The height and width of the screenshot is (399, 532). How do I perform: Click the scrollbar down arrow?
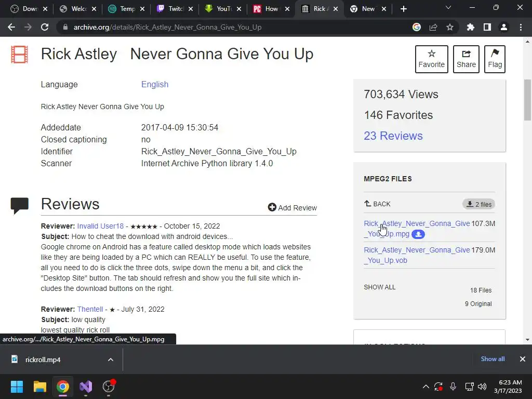click(x=527, y=340)
